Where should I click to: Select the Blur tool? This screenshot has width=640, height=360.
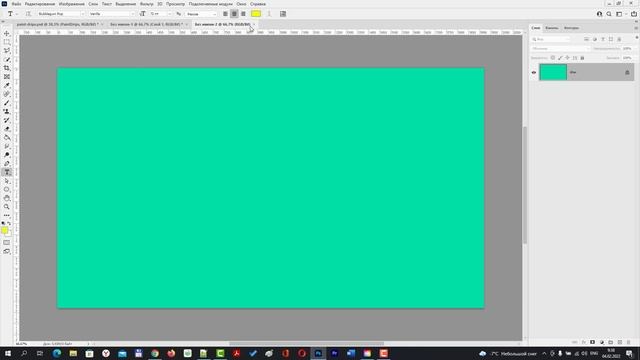coord(7,146)
